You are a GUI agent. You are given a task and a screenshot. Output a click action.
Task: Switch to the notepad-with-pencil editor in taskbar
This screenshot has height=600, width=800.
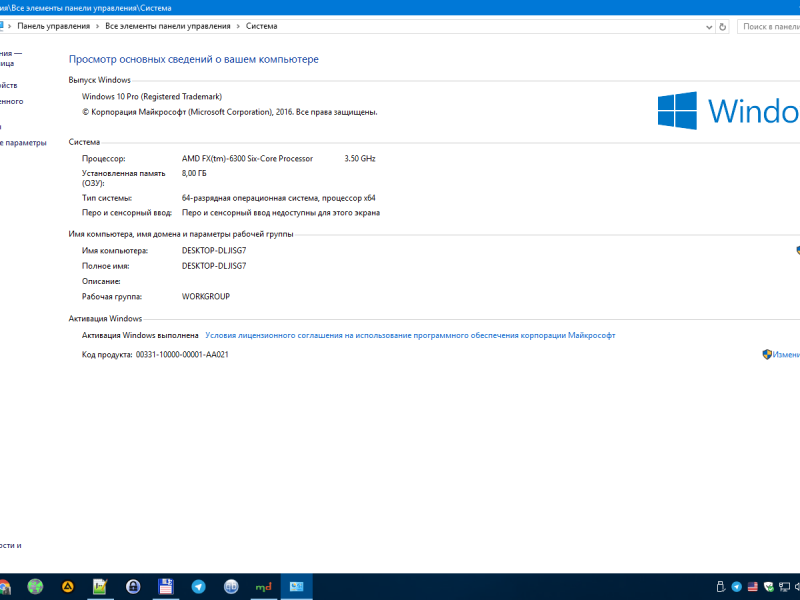pos(100,587)
